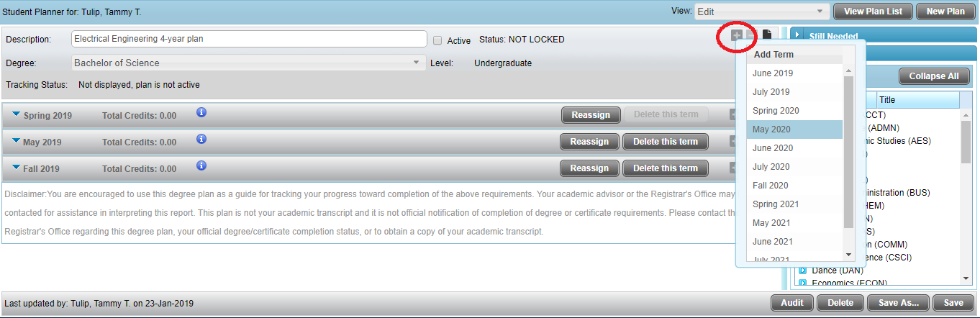
Task: Expand the Dance (DAN) course list arrow
Action: 803,271
